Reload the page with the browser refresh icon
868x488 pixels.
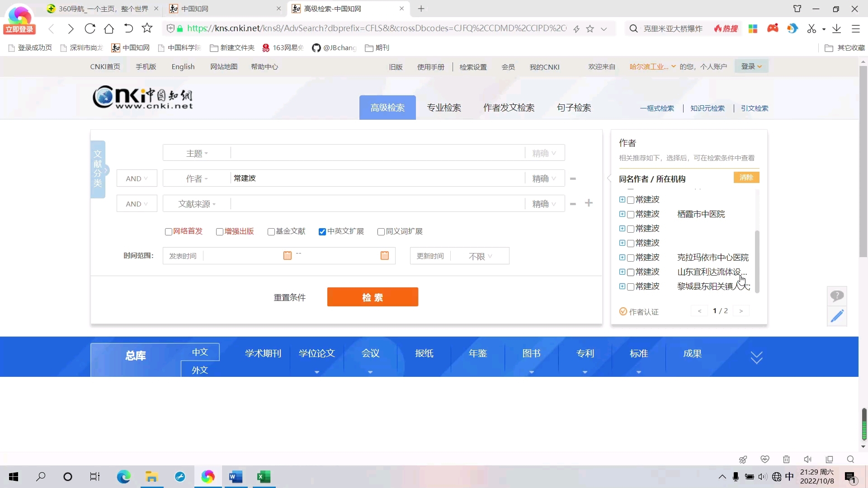coord(90,28)
